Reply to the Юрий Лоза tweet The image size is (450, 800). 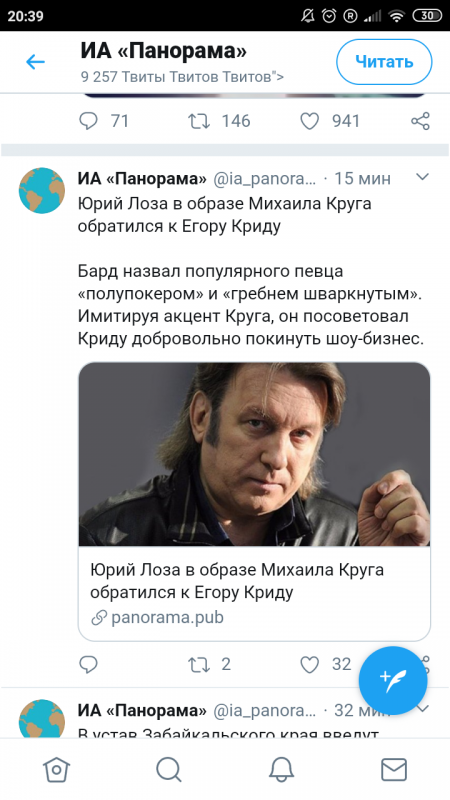(88, 664)
